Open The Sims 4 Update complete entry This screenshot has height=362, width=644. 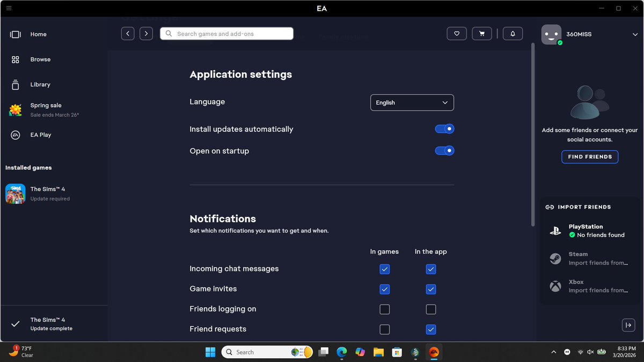click(x=54, y=324)
